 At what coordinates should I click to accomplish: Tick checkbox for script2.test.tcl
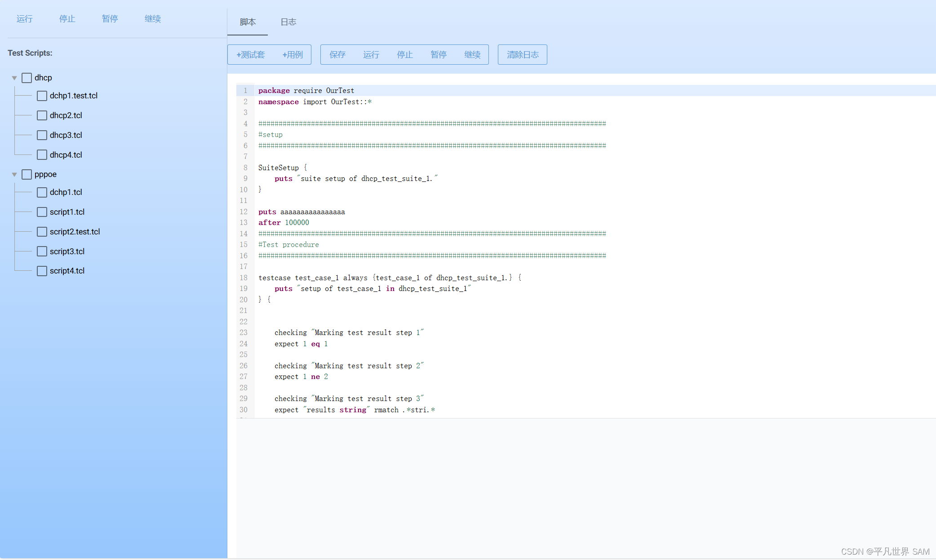pyautogui.click(x=42, y=232)
